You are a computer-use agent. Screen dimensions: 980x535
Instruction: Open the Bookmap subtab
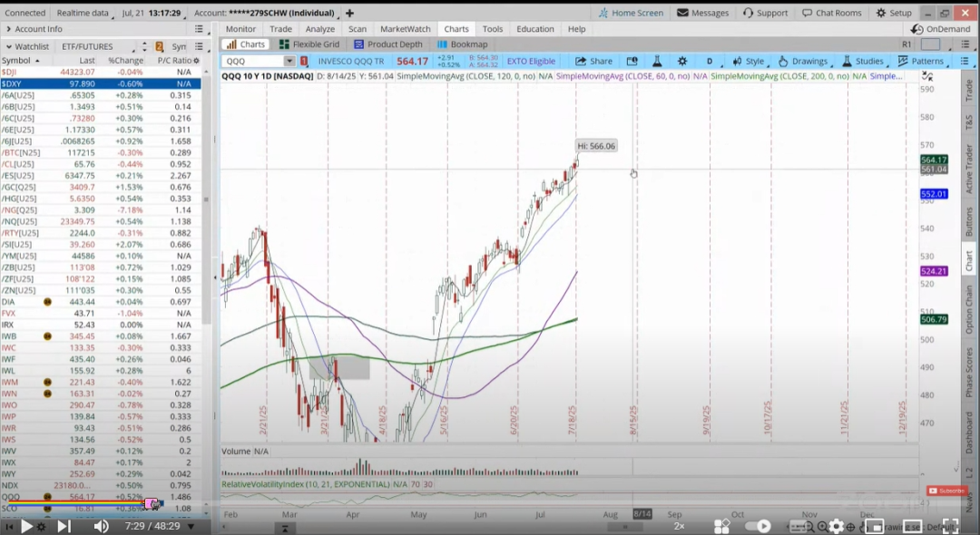pyautogui.click(x=463, y=44)
